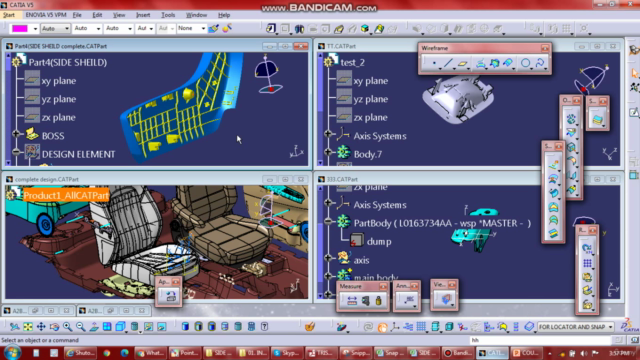Click the Measure Item icon
640x360 pixels.
(x=365, y=301)
